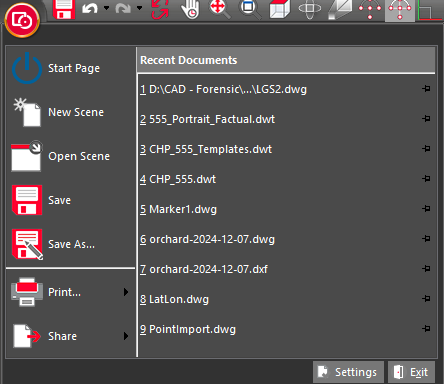Expand the Share submenu arrow
444x384 pixels.
tap(126, 336)
